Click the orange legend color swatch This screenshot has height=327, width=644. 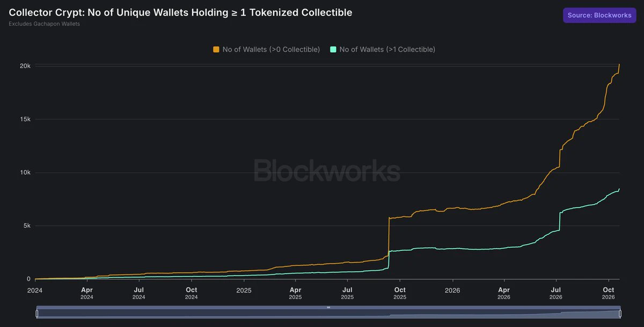tap(216, 49)
